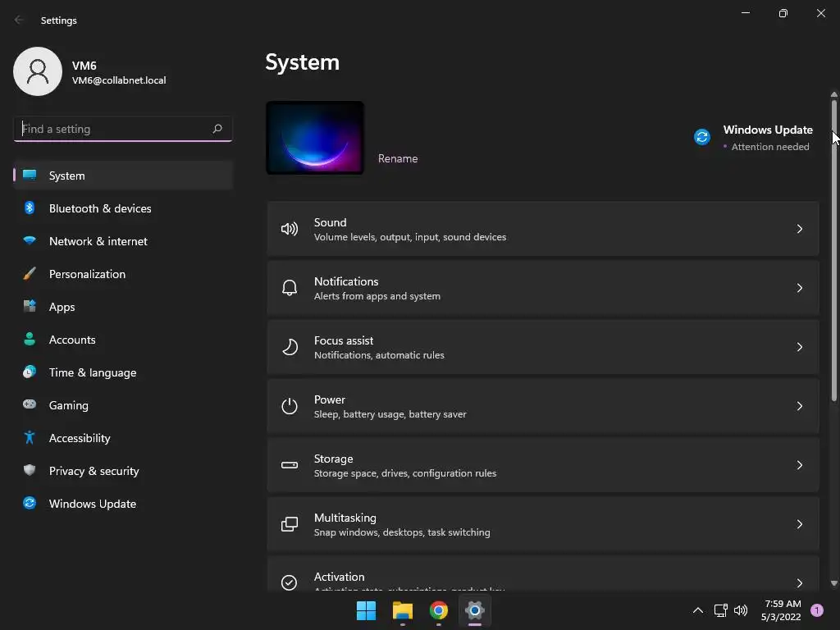The height and width of the screenshot is (630, 840).
Task: Click the desktop wallpaper thumbnail
Action: pos(315,138)
